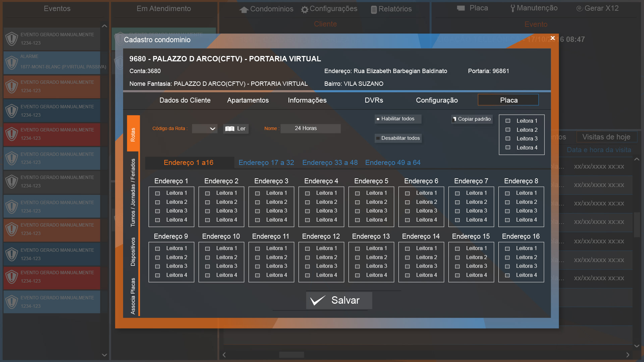Click Copiar padrão marker icon

[454, 119]
